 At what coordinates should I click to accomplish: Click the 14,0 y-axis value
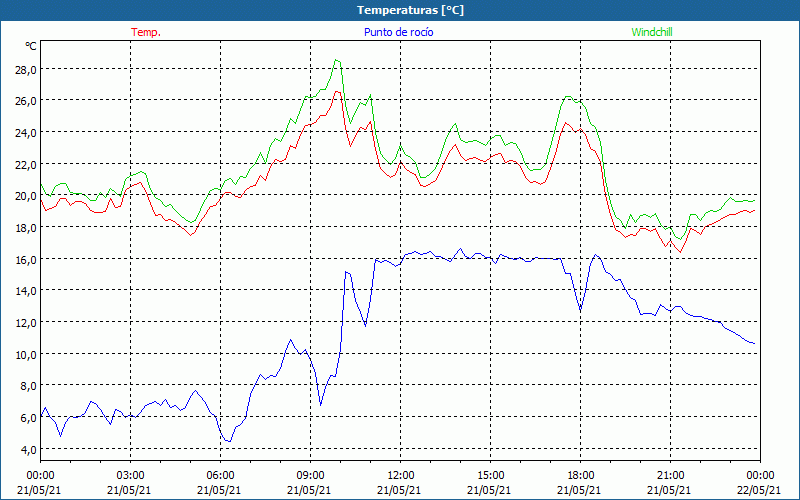point(25,291)
